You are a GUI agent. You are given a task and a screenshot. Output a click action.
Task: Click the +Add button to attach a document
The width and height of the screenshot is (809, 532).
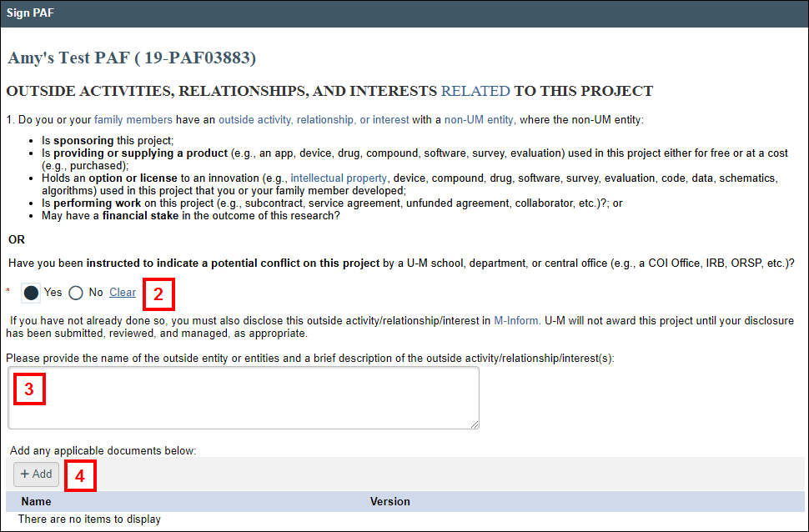click(36, 474)
